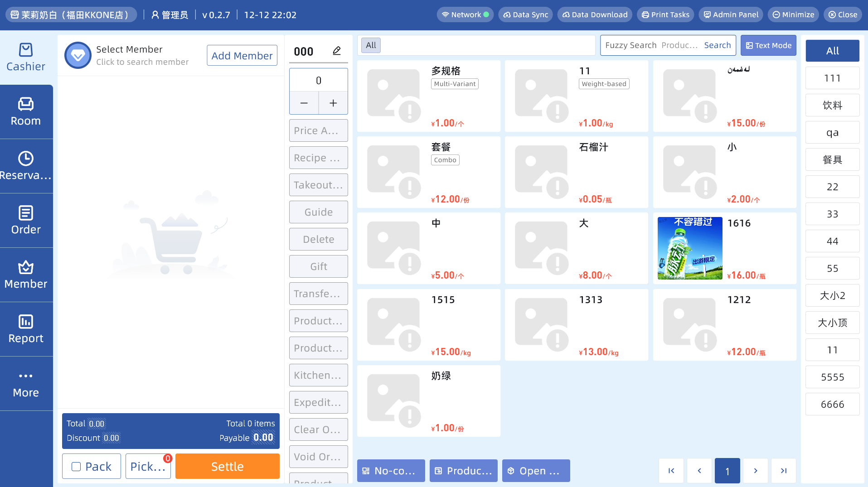This screenshot has width=868, height=487.
Task: Increase quantity with the plus button
Action: pyautogui.click(x=333, y=103)
